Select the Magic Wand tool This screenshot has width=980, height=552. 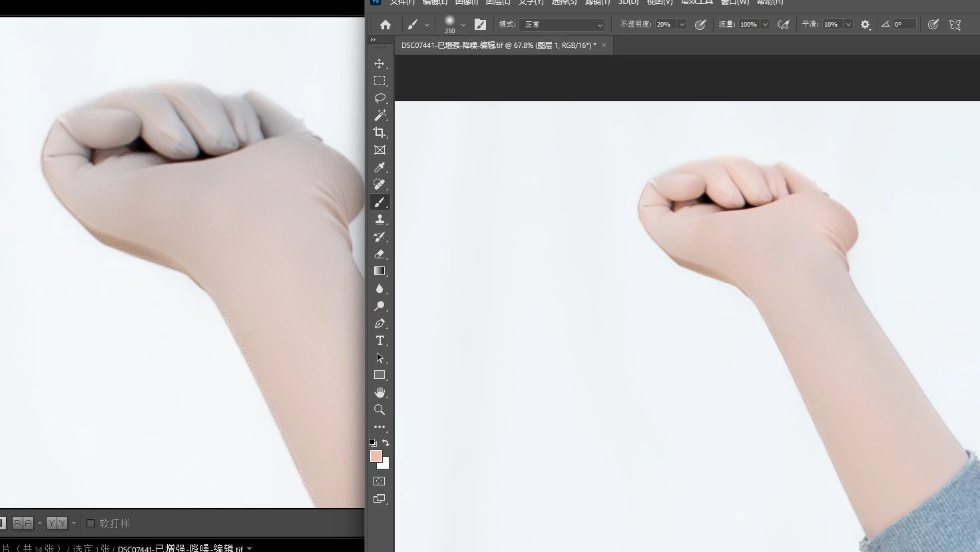[379, 115]
